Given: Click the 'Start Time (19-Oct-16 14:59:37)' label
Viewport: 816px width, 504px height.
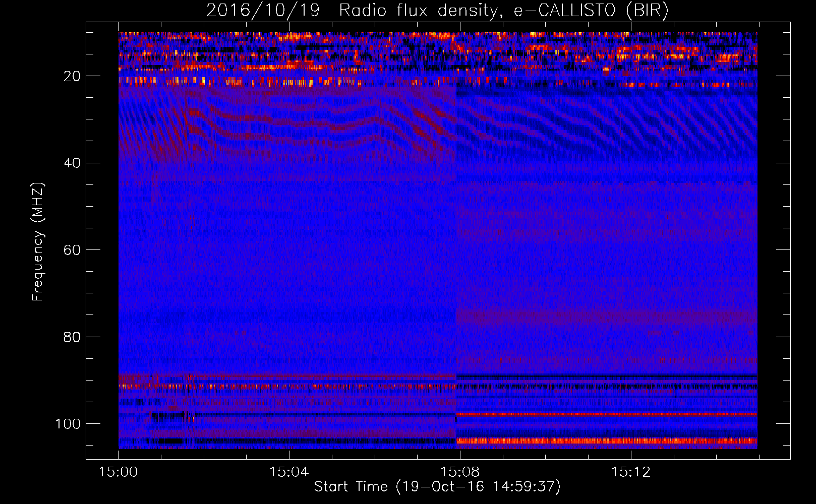Looking at the screenshot, I should [437, 487].
